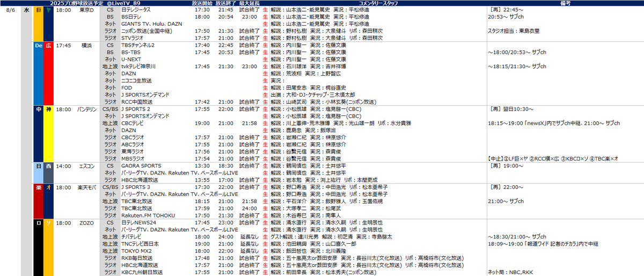644x276 pixels.
Task: Select the end time '21:45' for 日テレジータス
Action: click(225, 10)
